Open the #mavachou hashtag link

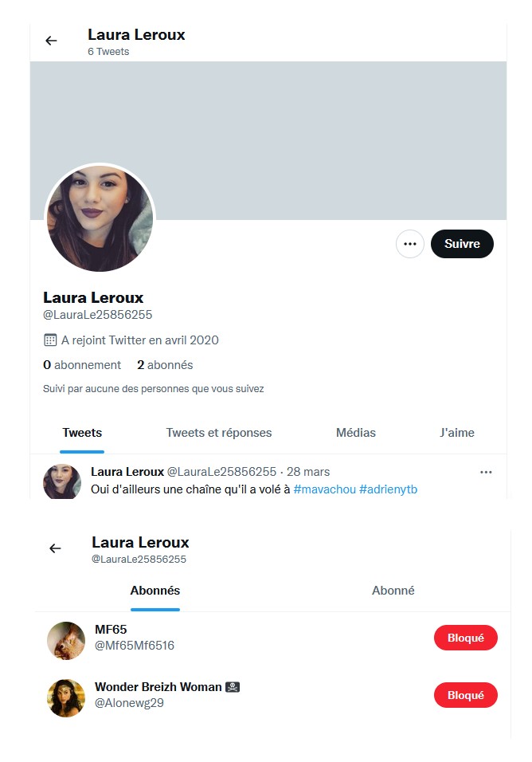pos(324,489)
